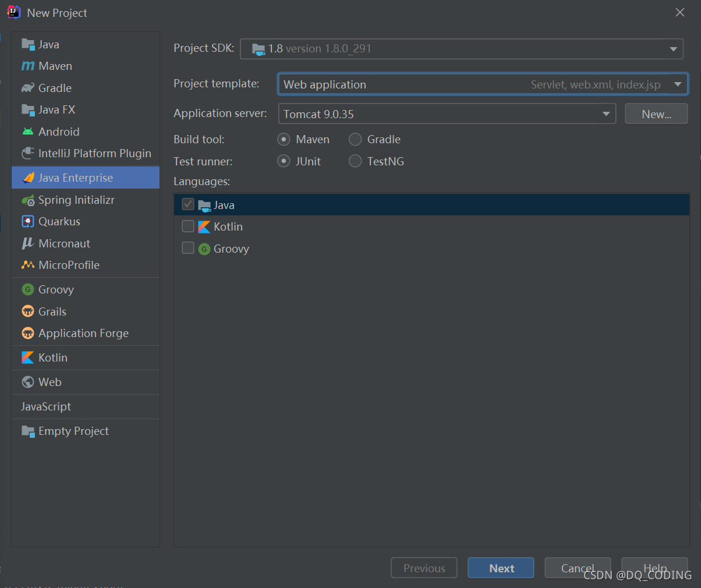This screenshot has width=701, height=588.
Task: Click the IntelliJ logo in title bar
Action: 13,12
